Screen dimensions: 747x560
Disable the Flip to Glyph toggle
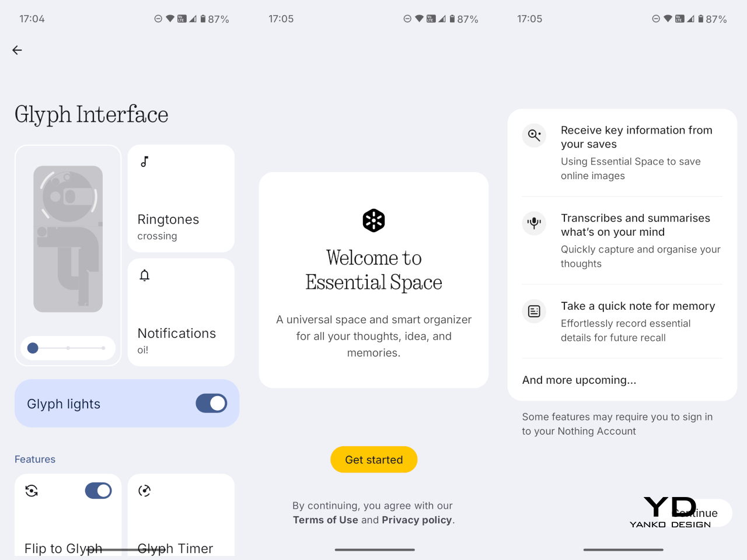[x=98, y=491]
